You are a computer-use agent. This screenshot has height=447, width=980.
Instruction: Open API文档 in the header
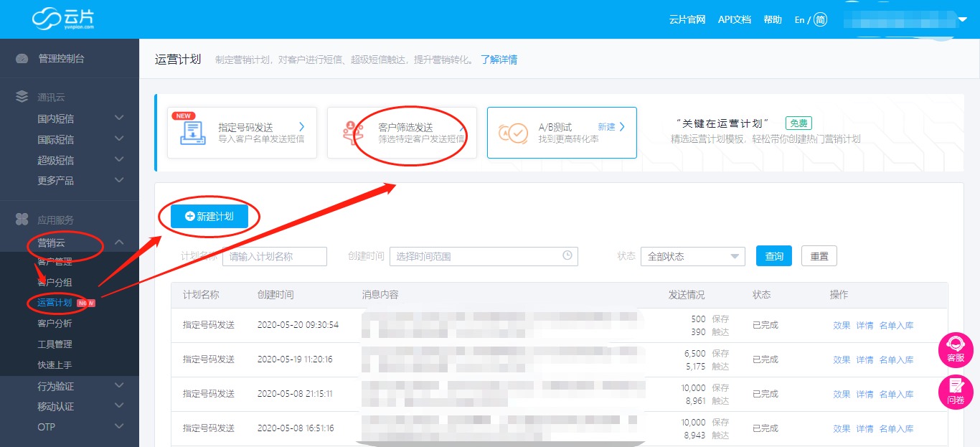point(735,19)
